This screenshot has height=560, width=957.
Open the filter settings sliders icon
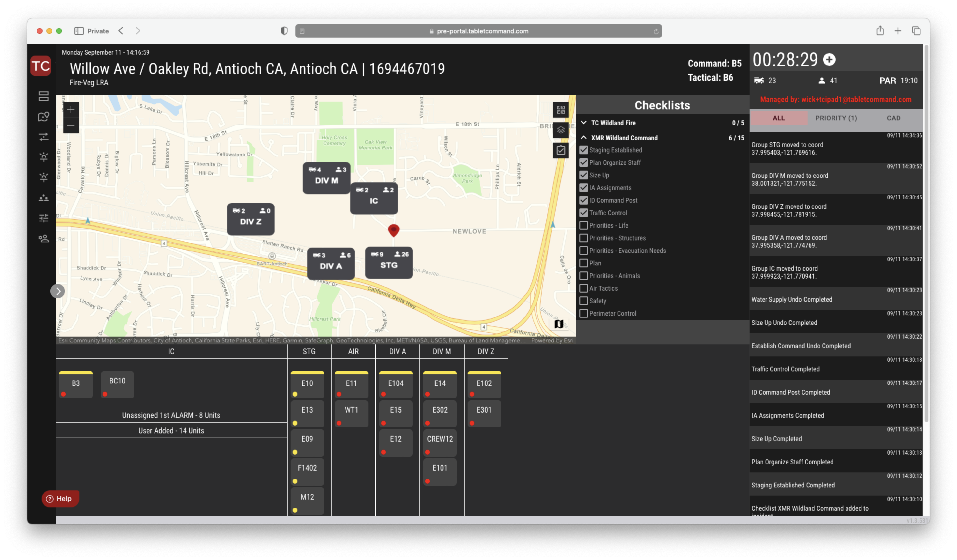pos(44,218)
